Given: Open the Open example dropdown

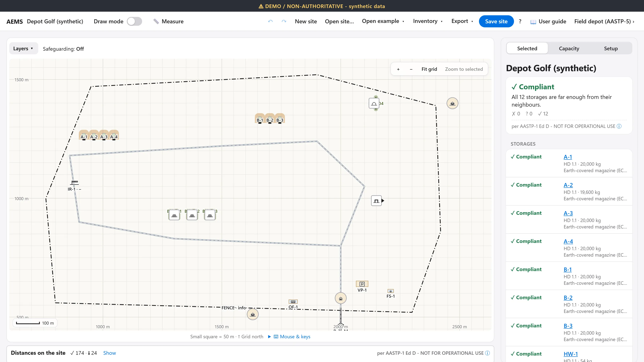Looking at the screenshot, I should 383,21.
